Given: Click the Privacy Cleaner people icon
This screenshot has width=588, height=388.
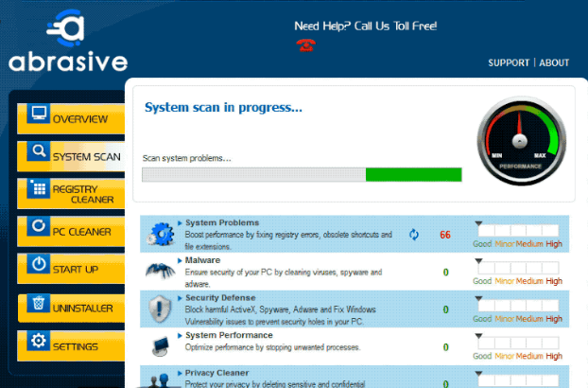Looking at the screenshot, I should [x=160, y=380].
